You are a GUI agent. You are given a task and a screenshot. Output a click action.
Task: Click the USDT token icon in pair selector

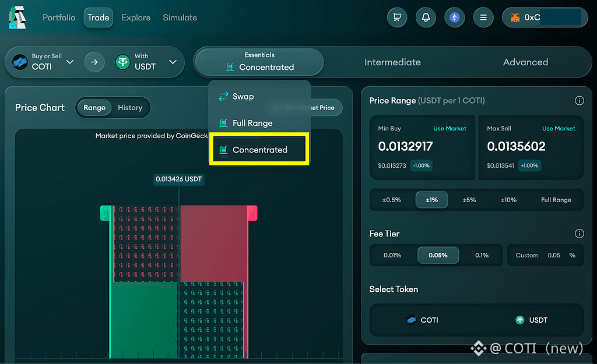coord(122,62)
